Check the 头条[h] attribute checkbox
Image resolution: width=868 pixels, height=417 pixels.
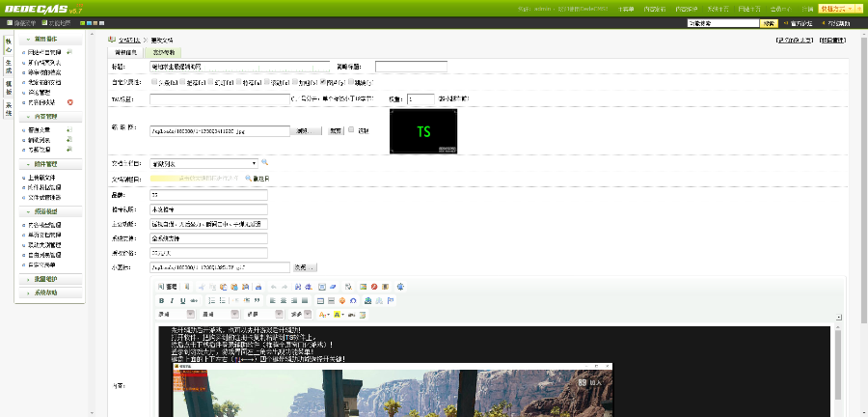(154, 81)
